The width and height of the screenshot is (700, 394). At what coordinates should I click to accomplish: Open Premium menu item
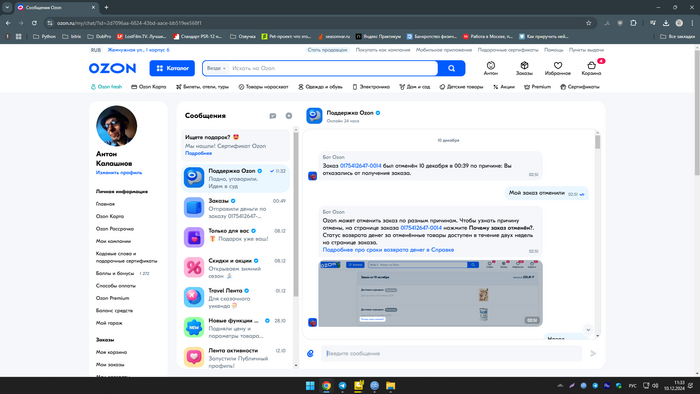(x=538, y=87)
